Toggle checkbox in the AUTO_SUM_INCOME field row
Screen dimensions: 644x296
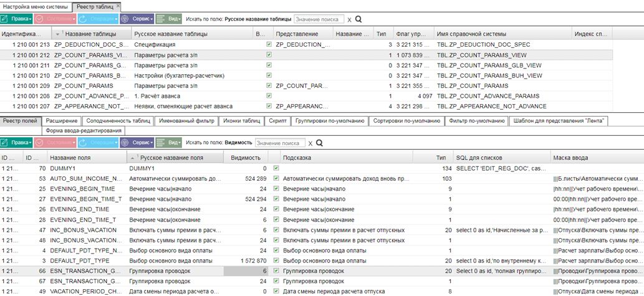point(276,178)
